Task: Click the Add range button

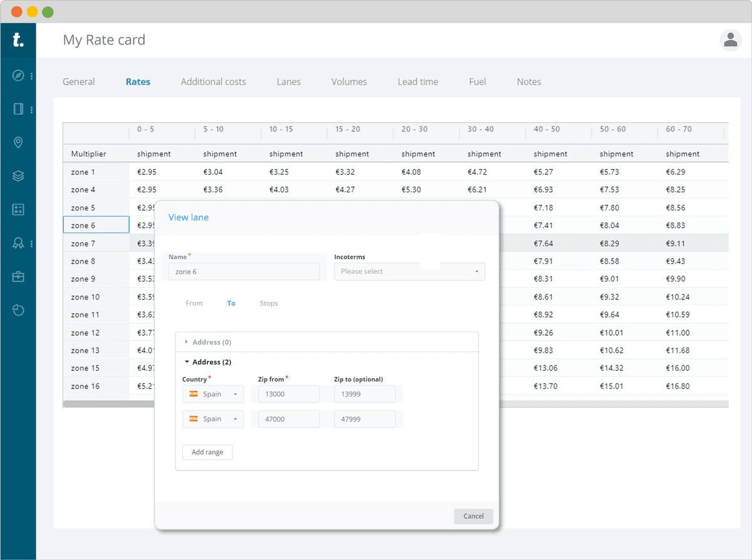Action: coord(207,452)
